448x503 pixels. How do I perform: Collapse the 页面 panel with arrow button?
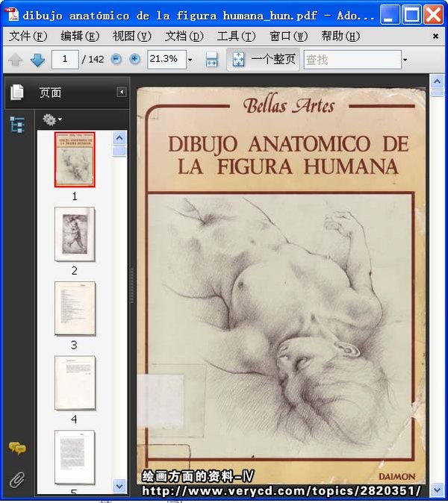[122, 93]
